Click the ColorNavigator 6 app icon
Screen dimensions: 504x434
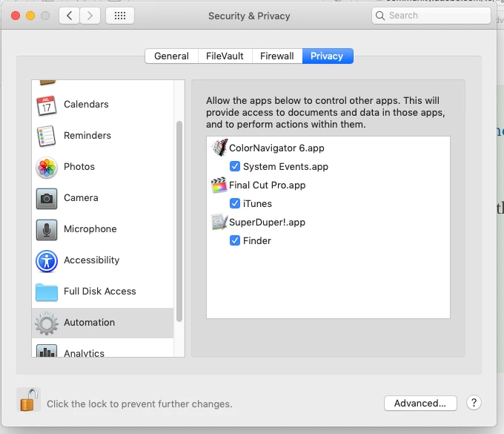click(220, 148)
